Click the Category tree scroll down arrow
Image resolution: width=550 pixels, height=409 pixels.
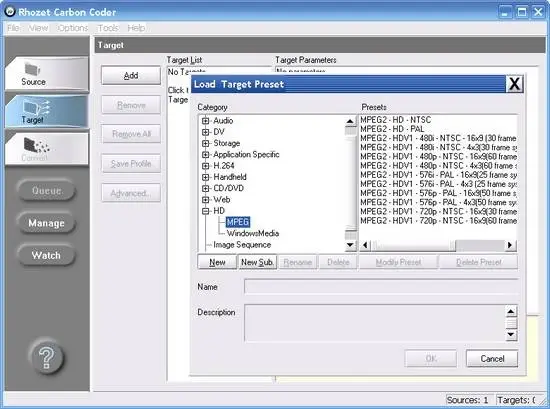point(350,245)
